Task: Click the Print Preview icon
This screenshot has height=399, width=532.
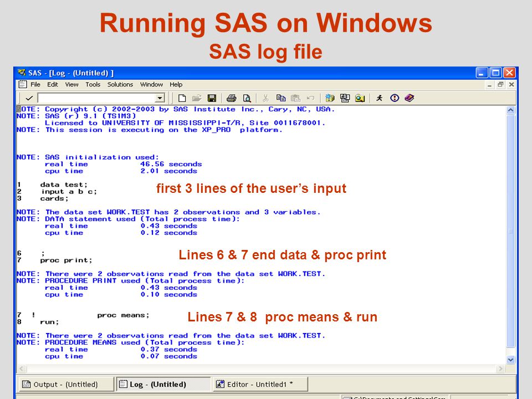Action: pyautogui.click(x=247, y=99)
